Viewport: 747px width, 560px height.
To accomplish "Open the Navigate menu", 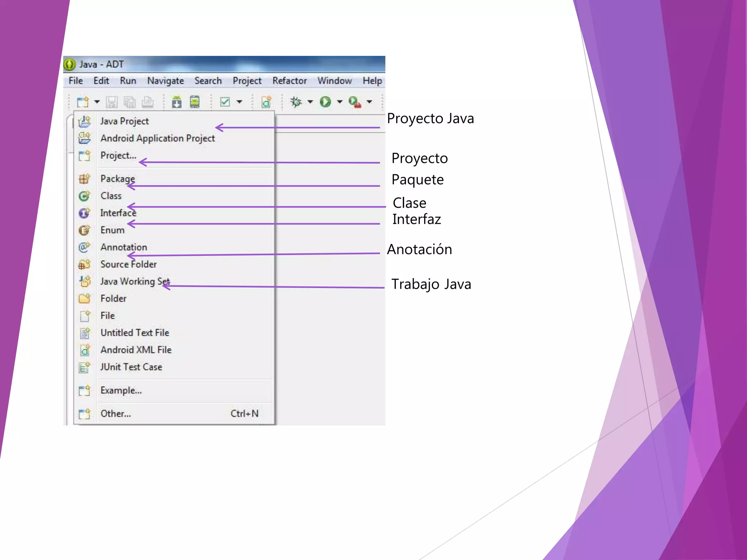I will click(x=166, y=81).
